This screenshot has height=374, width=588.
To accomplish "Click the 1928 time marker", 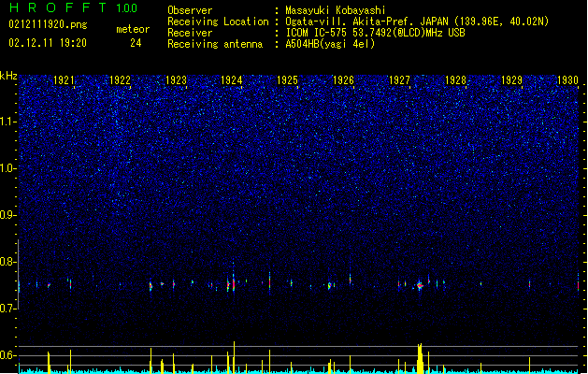I will pos(455,80).
